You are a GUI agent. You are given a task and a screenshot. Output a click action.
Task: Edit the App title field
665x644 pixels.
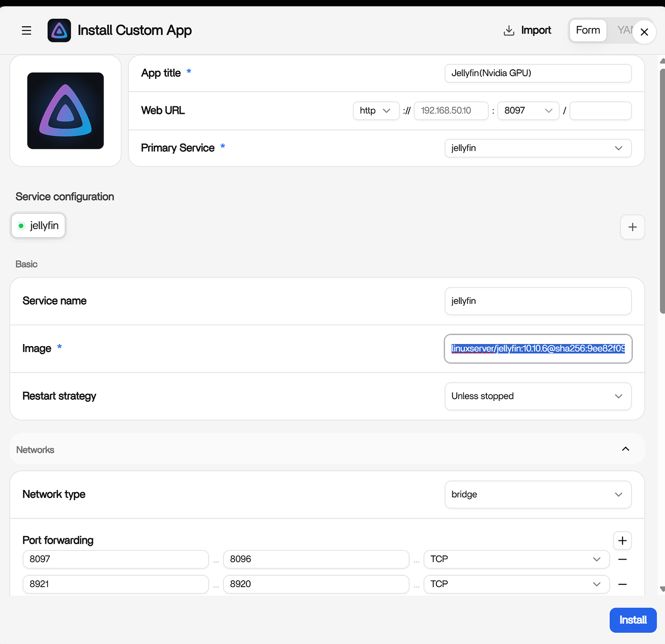pyautogui.click(x=538, y=74)
